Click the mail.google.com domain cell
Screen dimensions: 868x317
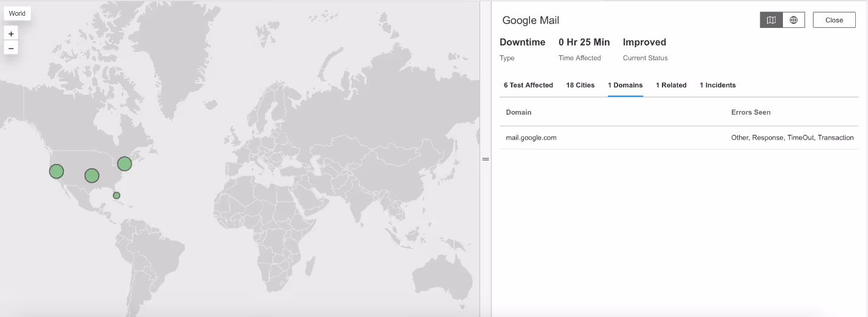[x=531, y=138]
